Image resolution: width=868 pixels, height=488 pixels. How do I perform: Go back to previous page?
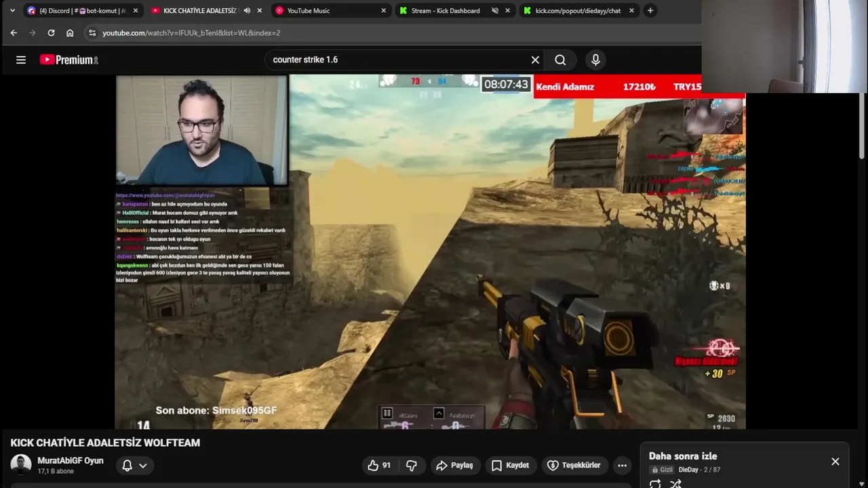14,33
